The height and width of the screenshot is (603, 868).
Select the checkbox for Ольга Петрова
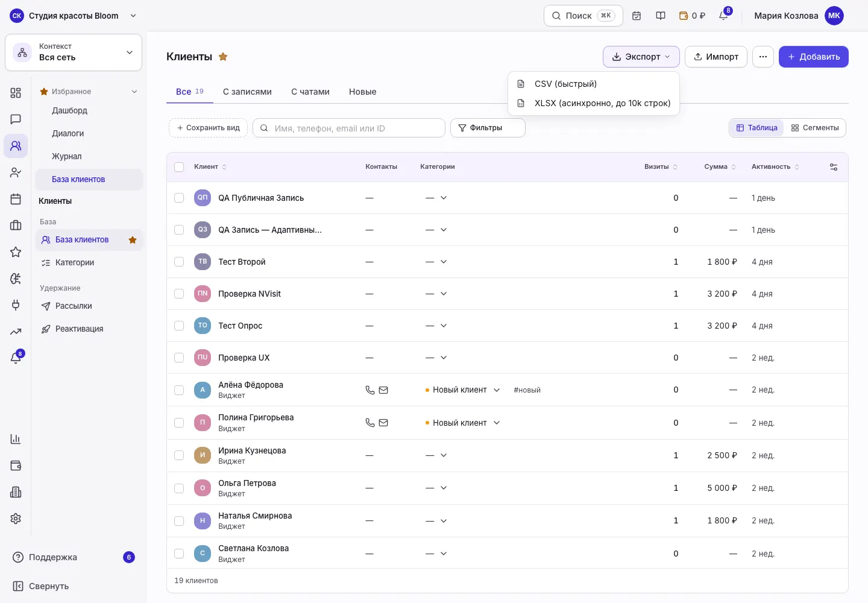point(179,488)
